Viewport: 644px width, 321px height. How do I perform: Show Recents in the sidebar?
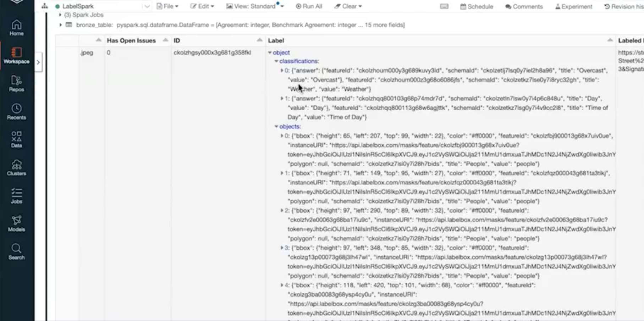(x=16, y=112)
